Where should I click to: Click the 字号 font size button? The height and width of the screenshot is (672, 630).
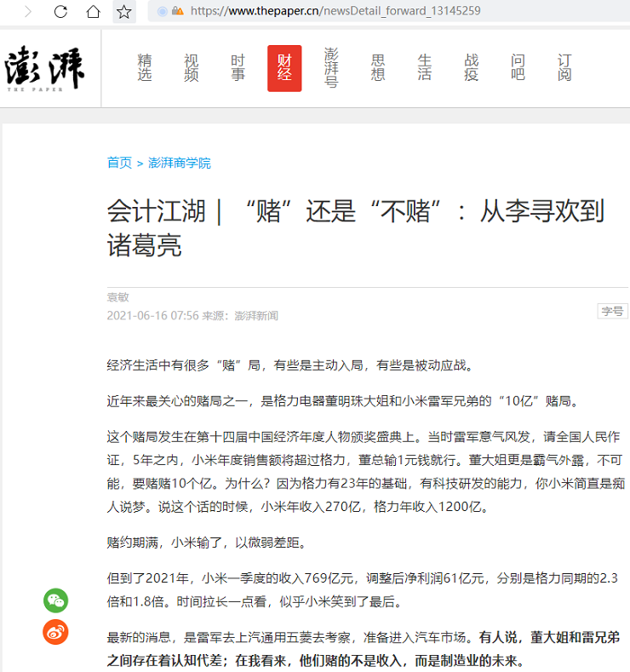pos(612,312)
